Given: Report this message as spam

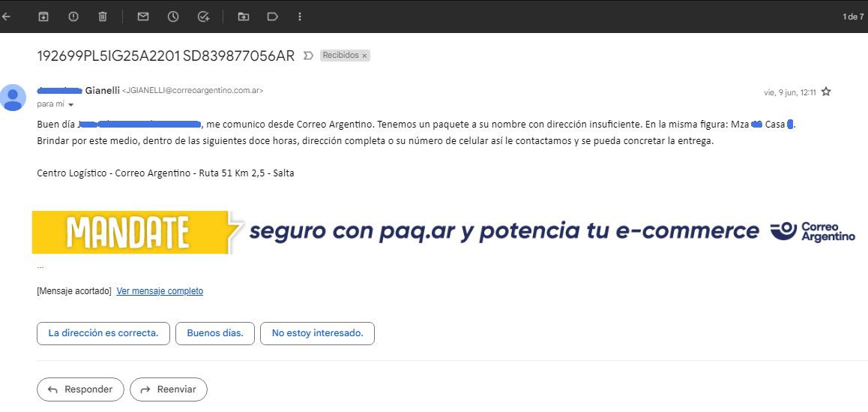Looking at the screenshot, I should click(73, 17).
